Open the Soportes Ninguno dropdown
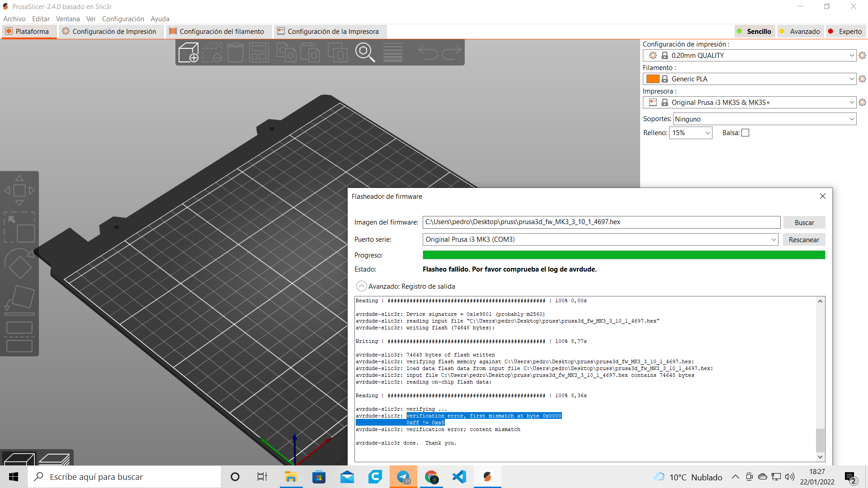 pos(765,119)
